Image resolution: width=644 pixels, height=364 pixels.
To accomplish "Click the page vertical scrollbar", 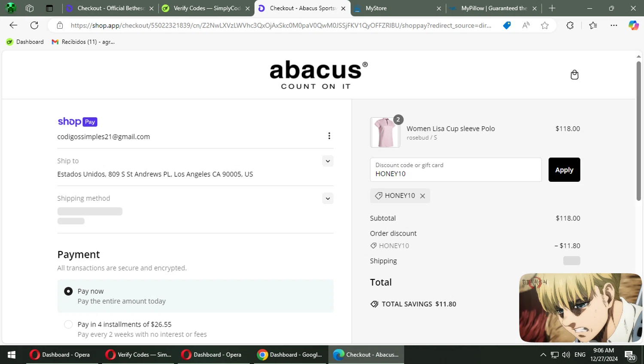I will [638, 131].
